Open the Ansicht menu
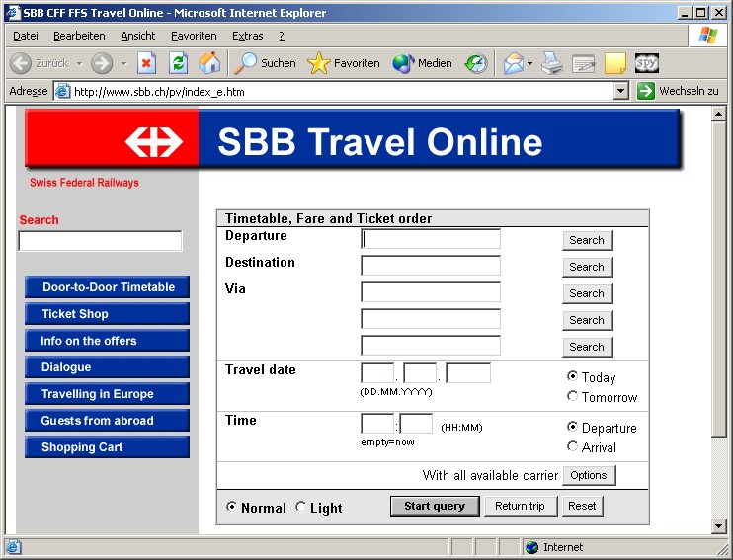The image size is (733, 560). [138, 36]
